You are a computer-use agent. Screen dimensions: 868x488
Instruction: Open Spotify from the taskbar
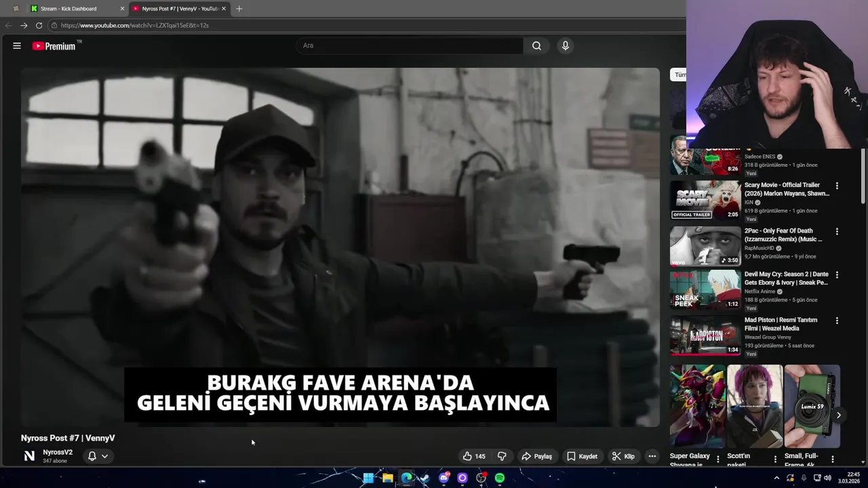pos(500,478)
